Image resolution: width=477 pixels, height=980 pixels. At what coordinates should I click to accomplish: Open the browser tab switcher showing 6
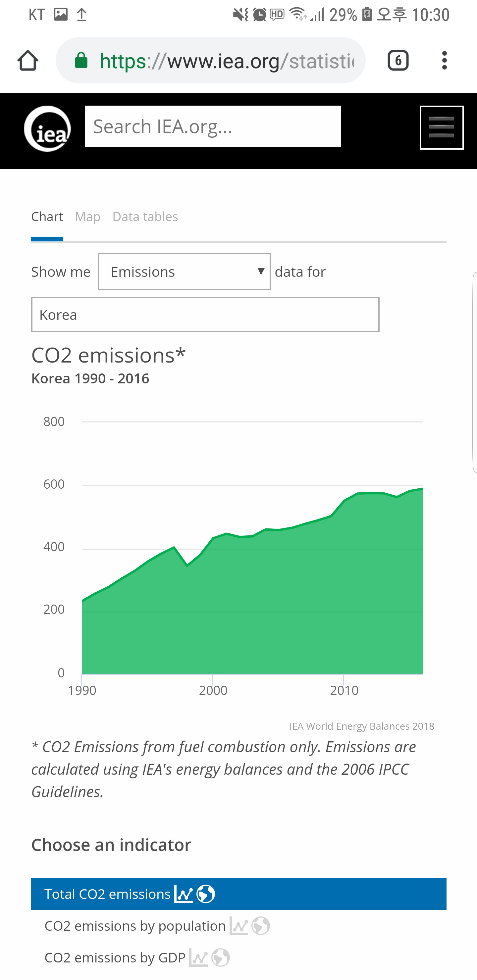point(398,61)
